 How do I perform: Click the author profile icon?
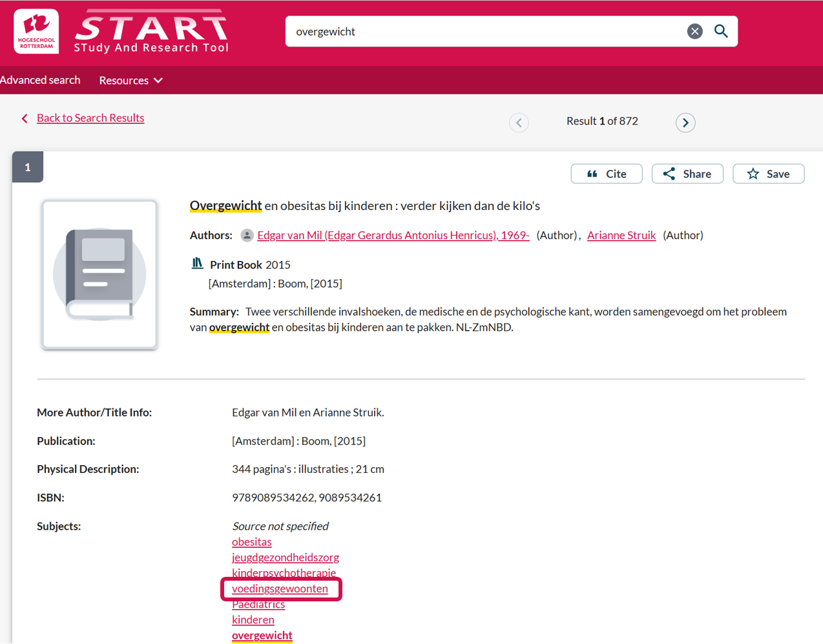coord(247,236)
